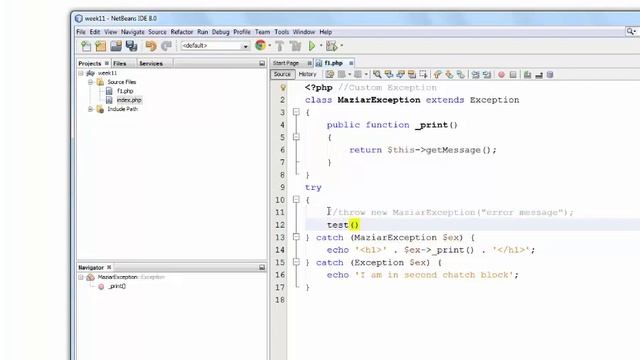Click the Chrome browser selector icon
Image resolution: width=640 pixels, height=360 pixels.
[x=260, y=45]
